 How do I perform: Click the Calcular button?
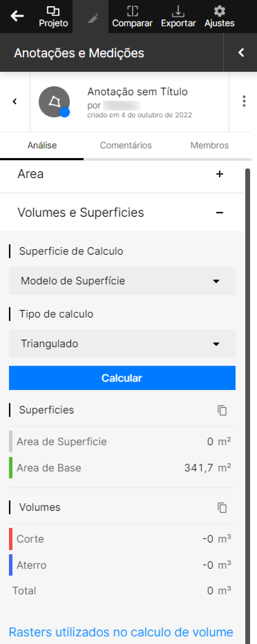[x=122, y=378]
